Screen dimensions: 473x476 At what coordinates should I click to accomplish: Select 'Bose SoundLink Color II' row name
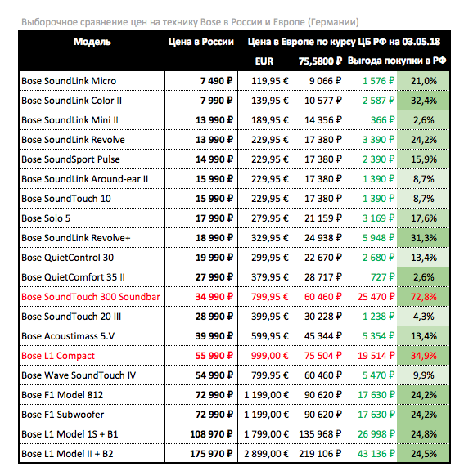point(72,101)
